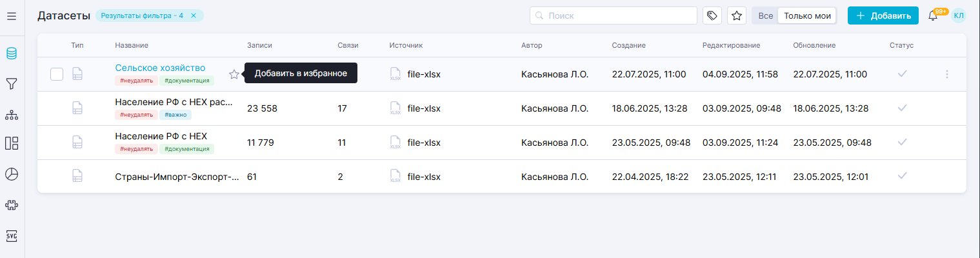Open the datasets database icon in sidebar

[12, 54]
